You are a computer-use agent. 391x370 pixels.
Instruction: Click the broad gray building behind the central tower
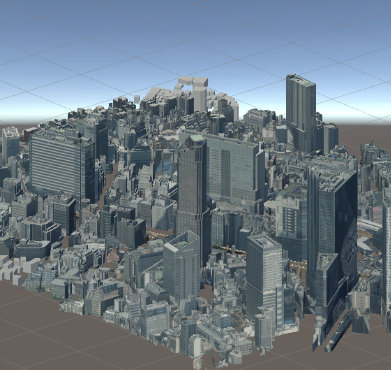tap(233, 170)
